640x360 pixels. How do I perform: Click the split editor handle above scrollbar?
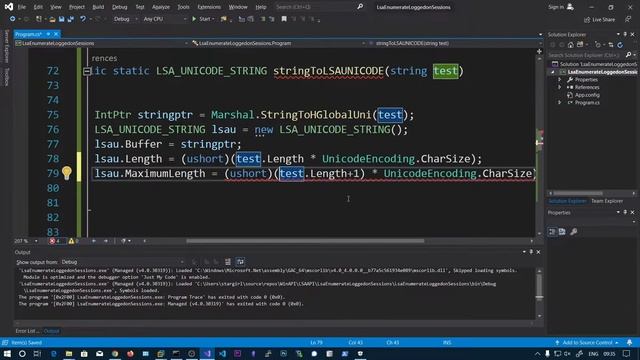tap(539, 51)
